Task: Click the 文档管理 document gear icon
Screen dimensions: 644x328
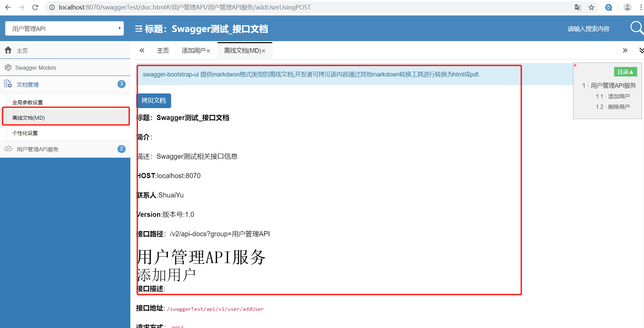Action: click(8, 84)
